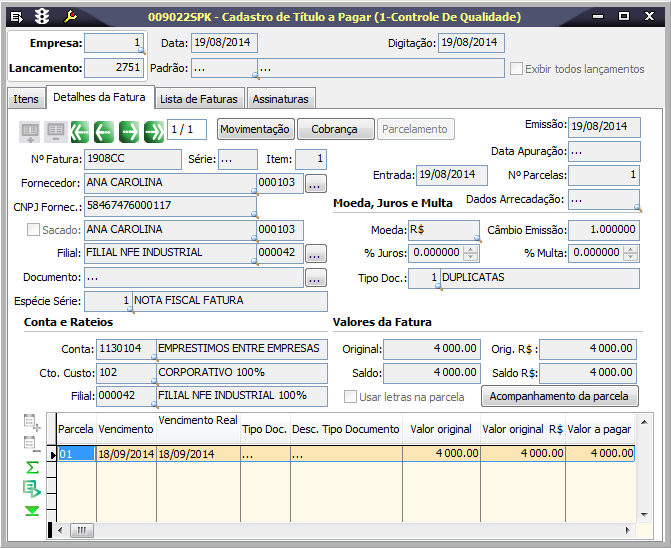Check Usar letras na parcela
Screen dimensions: 671x548
click(350, 397)
